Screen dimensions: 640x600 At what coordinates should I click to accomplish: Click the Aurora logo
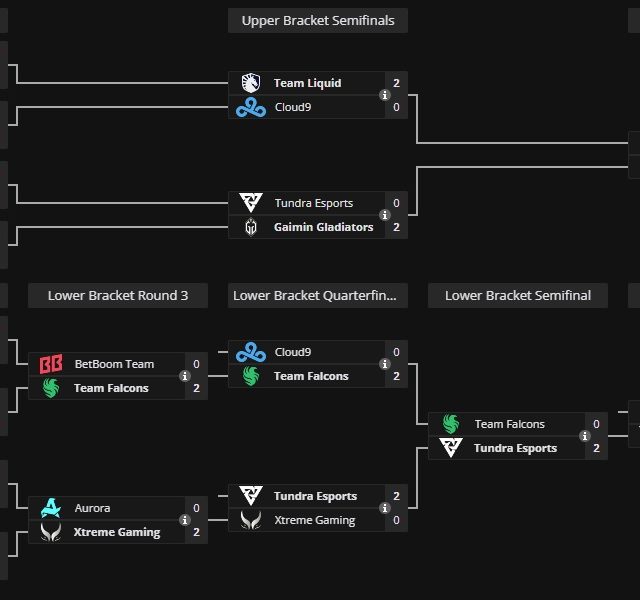tap(50, 508)
